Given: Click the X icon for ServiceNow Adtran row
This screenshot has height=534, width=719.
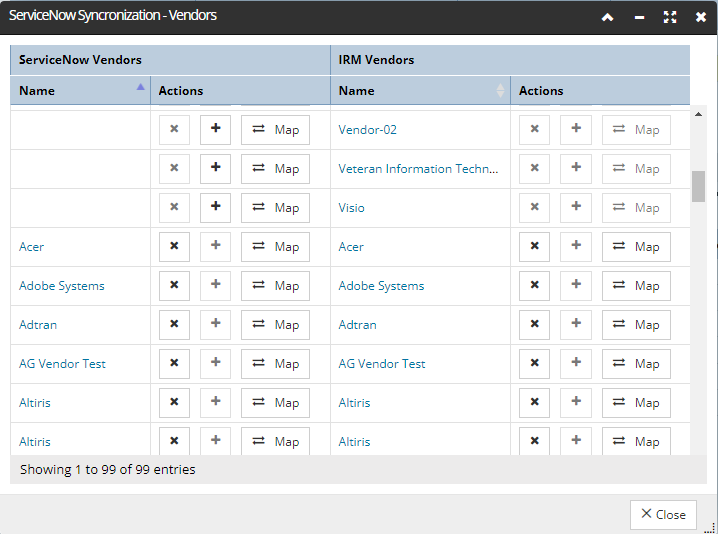Looking at the screenshot, I should pyautogui.click(x=174, y=325).
